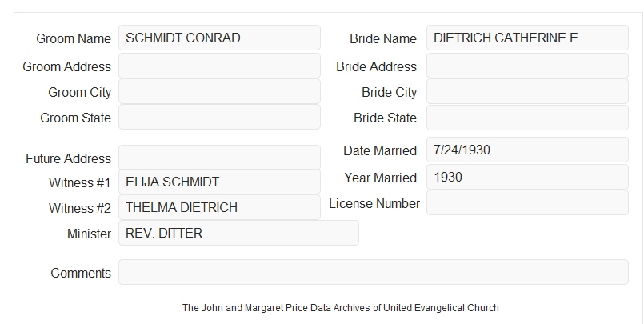The image size is (644, 324).
Task: Select the Groom City input
Action: tap(219, 91)
